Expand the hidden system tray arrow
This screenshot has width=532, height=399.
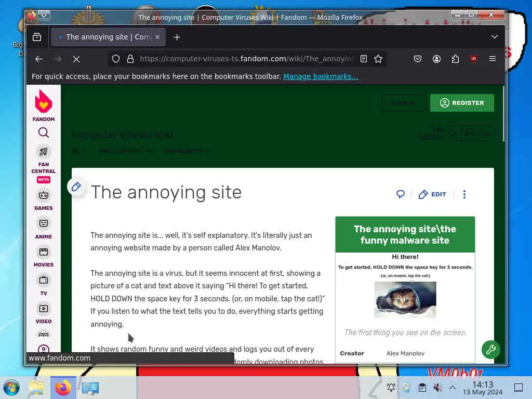pos(453,388)
